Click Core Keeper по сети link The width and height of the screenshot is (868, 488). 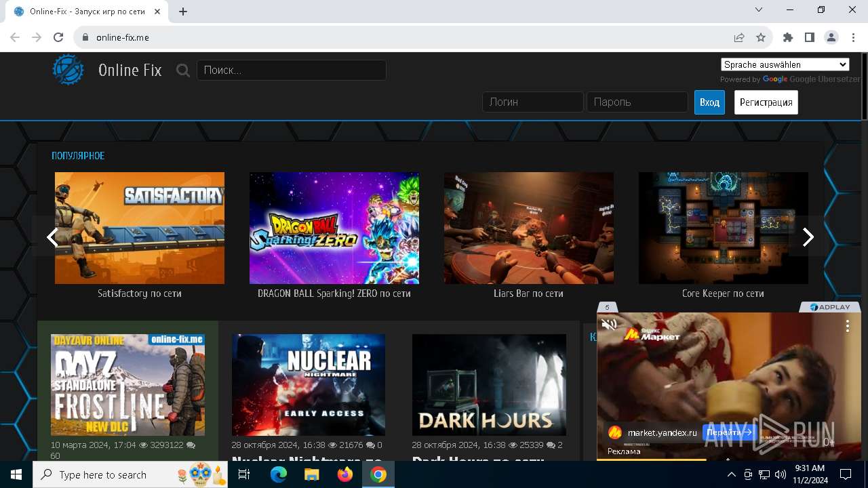(x=724, y=293)
